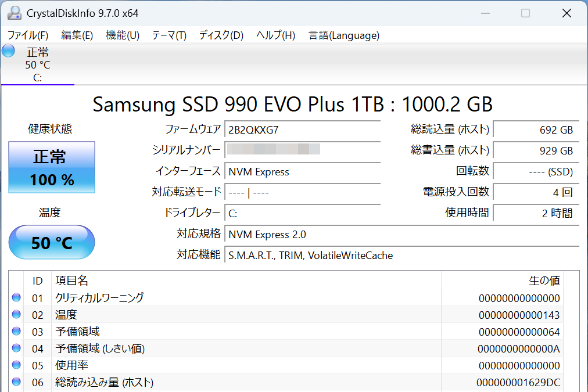Open the ヘルプ(H) menu

(x=275, y=35)
